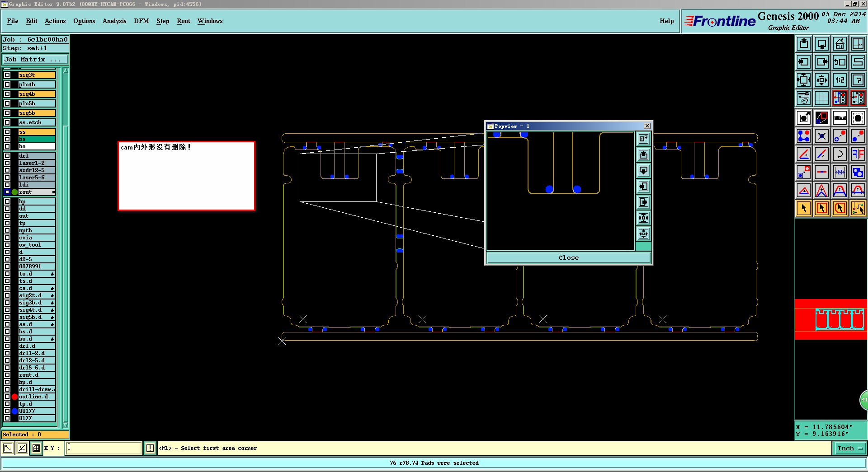Image resolution: width=868 pixels, height=472 pixels.
Task: Open the Rout menu
Action: pos(184,21)
